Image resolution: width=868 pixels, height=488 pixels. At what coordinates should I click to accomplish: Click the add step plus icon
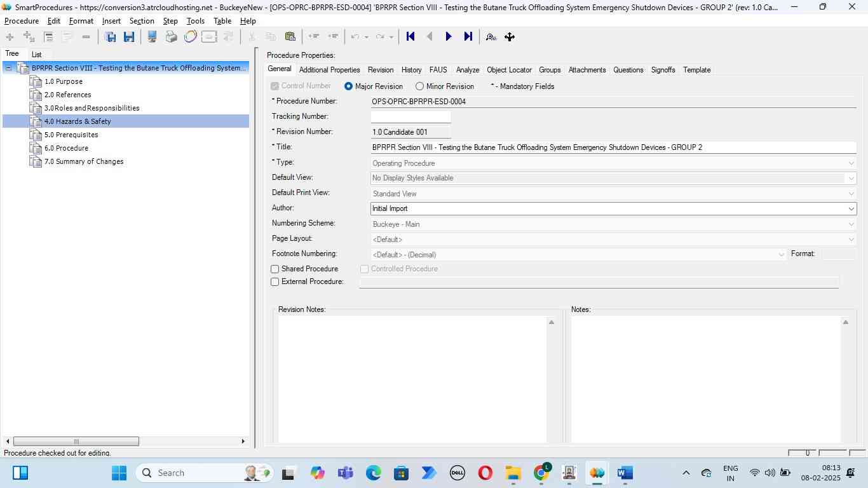coord(10,37)
